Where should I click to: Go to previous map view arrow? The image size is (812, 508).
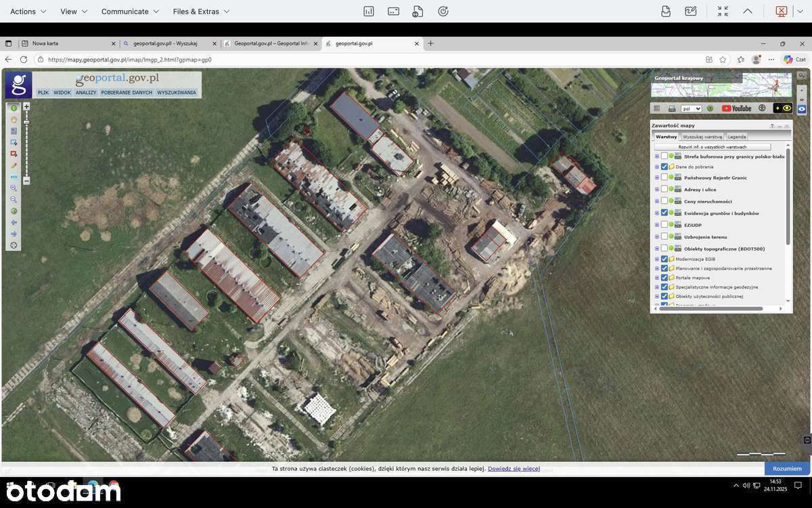pyautogui.click(x=14, y=222)
